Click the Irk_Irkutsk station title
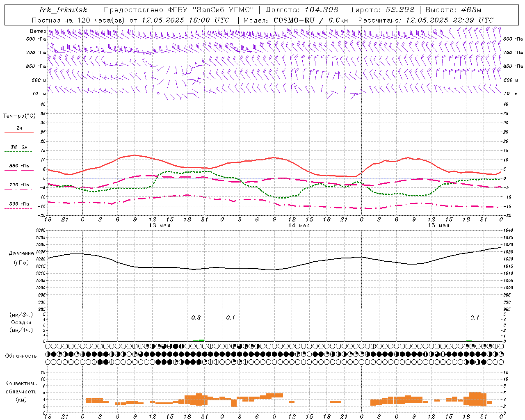 (63, 10)
